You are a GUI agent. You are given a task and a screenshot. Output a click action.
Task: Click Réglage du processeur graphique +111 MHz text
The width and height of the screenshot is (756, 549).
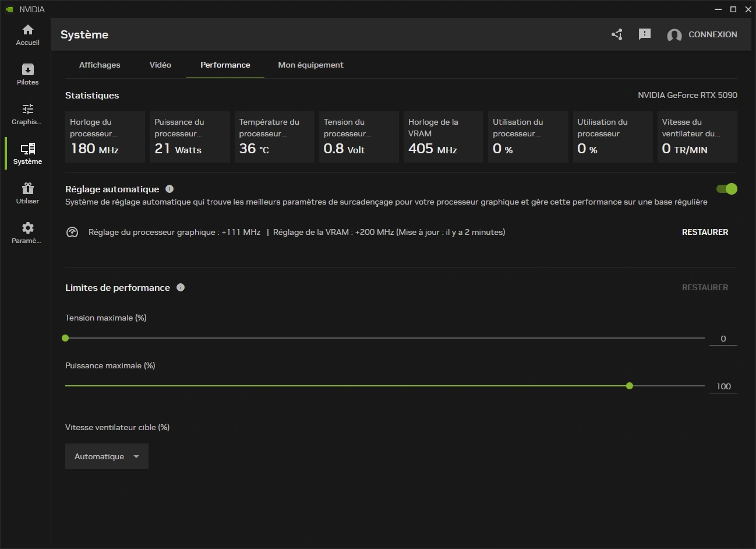pyautogui.click(x=174, y=232)
